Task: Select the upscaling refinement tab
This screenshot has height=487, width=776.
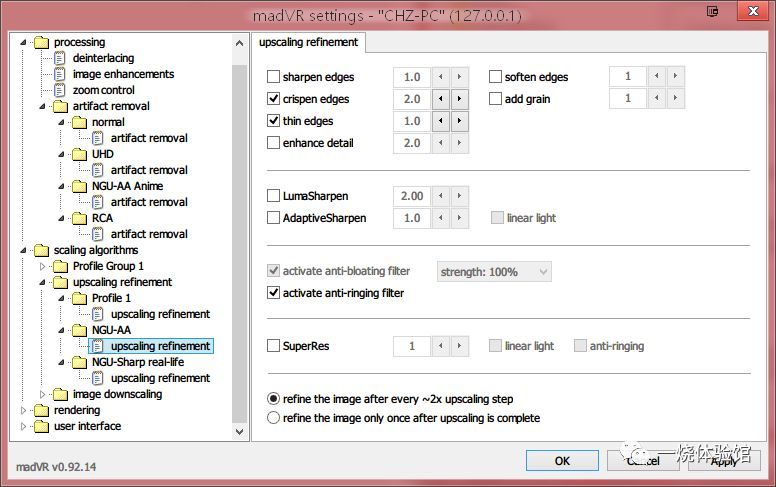Action: pyautogui.click(x=308, y=42)
